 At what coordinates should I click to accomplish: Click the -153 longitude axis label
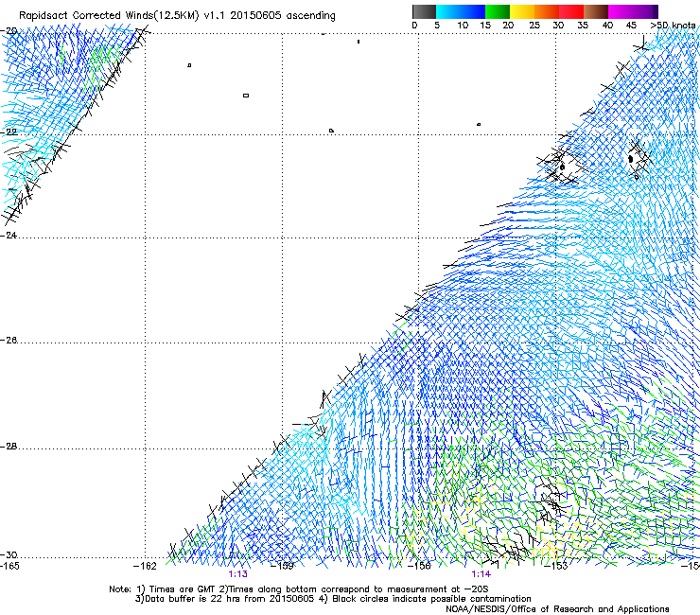pyautogui.click(x=556, y=566)
